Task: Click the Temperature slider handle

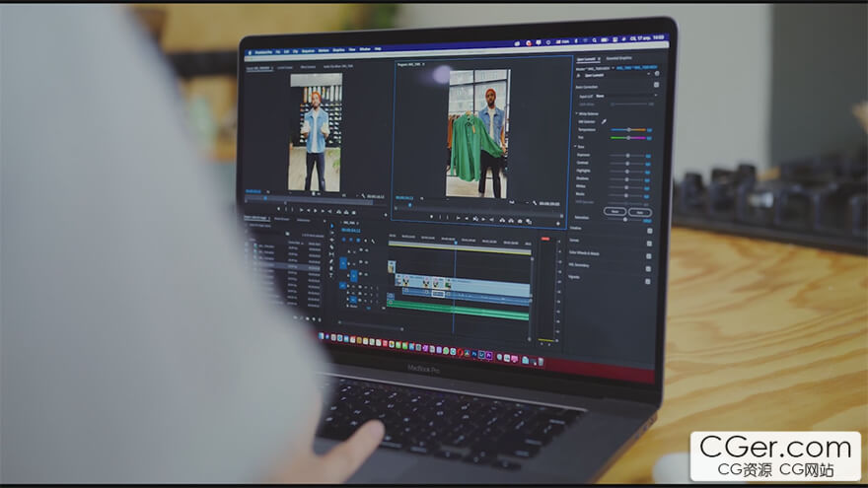Action: click(629, 129)
